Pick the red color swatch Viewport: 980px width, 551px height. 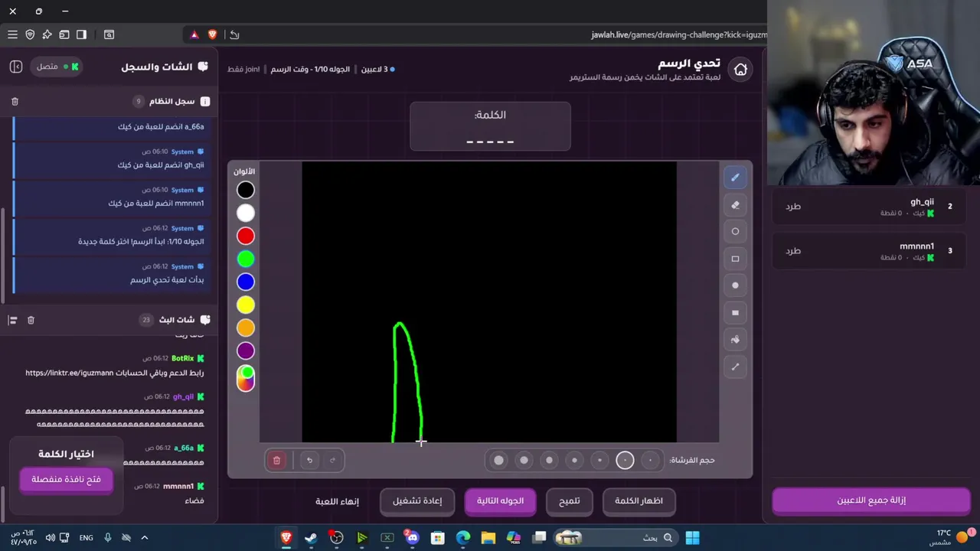pyautogui.click(x=246, y=236)
